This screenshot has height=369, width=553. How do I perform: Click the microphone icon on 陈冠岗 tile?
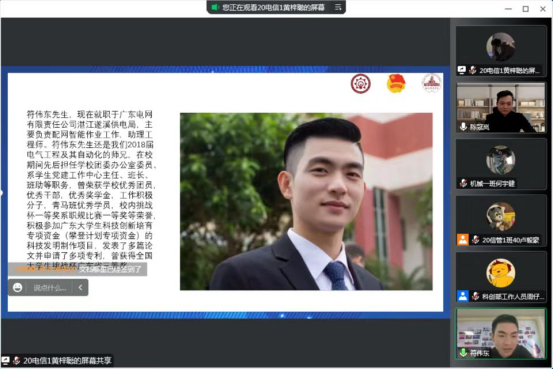click(463, 126)
